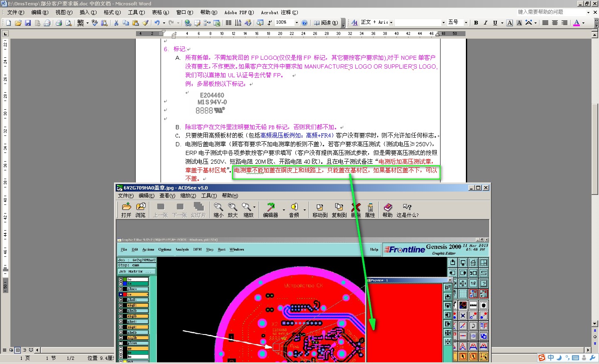
Task: Open ACDSee 查看(V) menu
Action: (x=167, y=196)
